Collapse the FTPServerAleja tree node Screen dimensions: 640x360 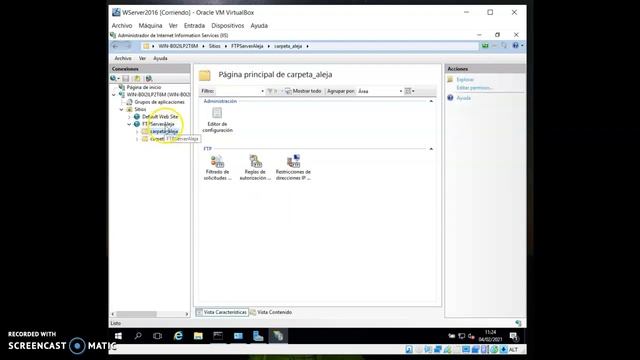129,124
